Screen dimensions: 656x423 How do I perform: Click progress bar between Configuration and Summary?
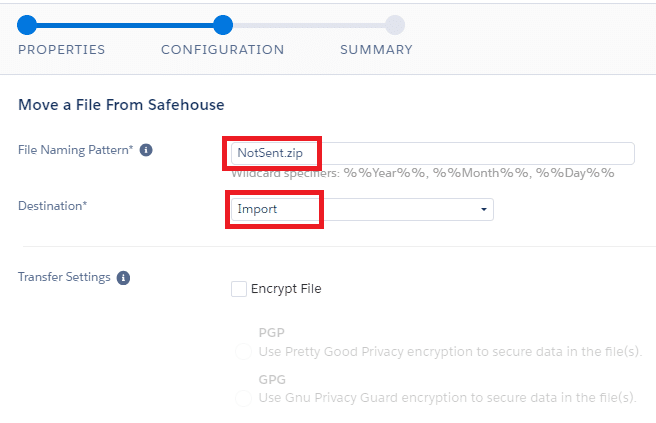309,26
